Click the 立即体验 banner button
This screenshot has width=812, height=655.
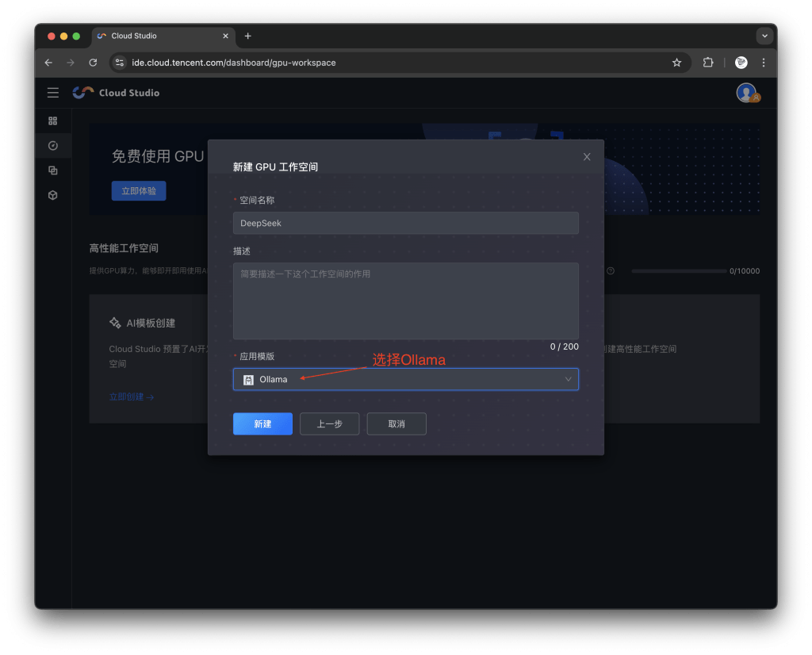coord(139,190)
